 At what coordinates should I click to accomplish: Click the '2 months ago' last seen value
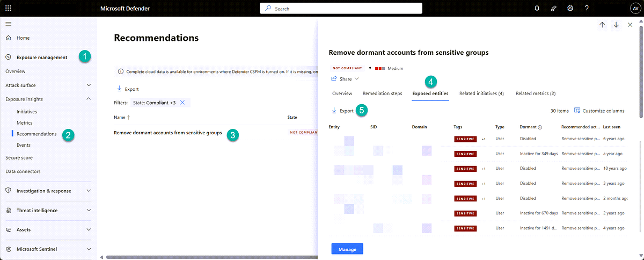pyautogui.click(x=615, y=198)
